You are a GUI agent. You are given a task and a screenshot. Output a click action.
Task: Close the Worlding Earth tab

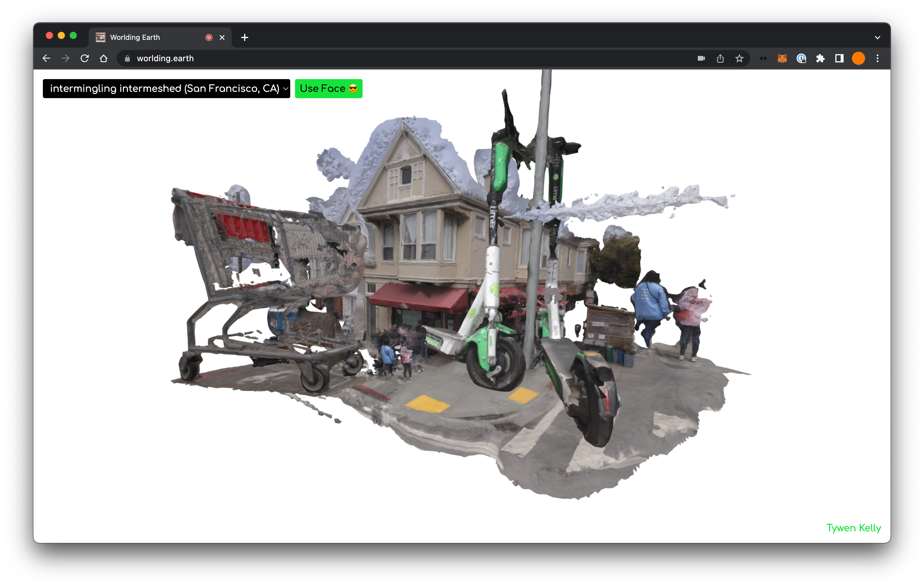coord(222,37)
